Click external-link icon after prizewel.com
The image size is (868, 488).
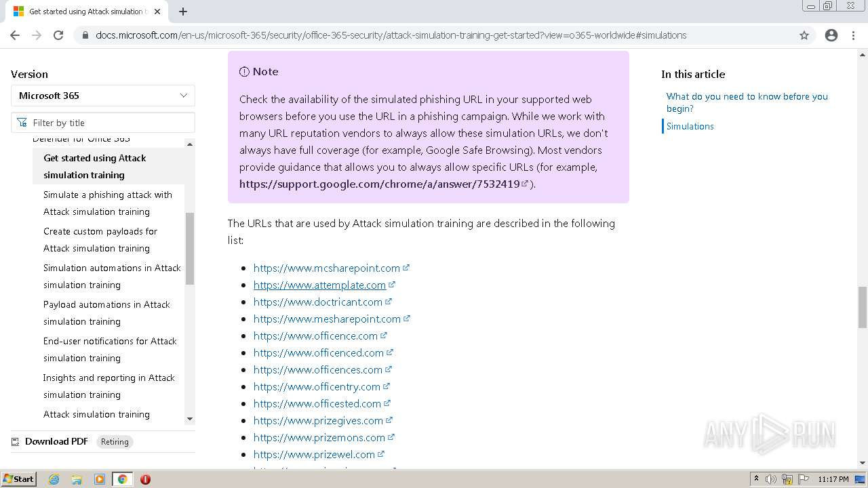pyautogui.click(x=381, y=454)
